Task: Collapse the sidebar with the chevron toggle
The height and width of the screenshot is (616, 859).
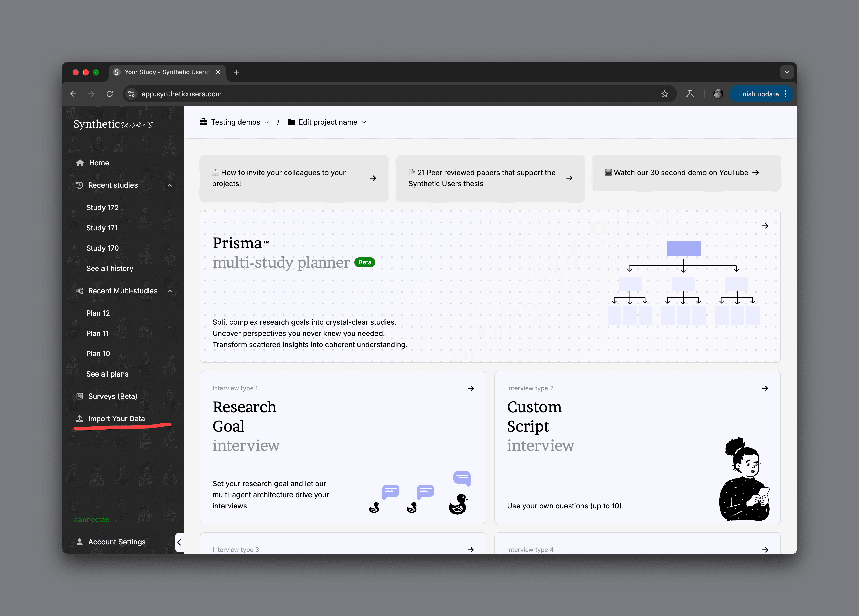Action: [180, 542]
